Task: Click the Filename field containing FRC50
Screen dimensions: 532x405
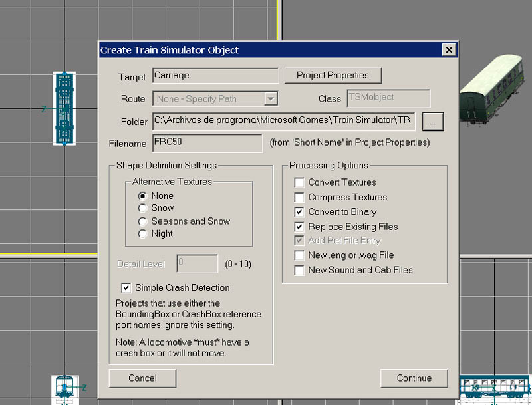Action: pyautogui.click(x=207, y=142)
